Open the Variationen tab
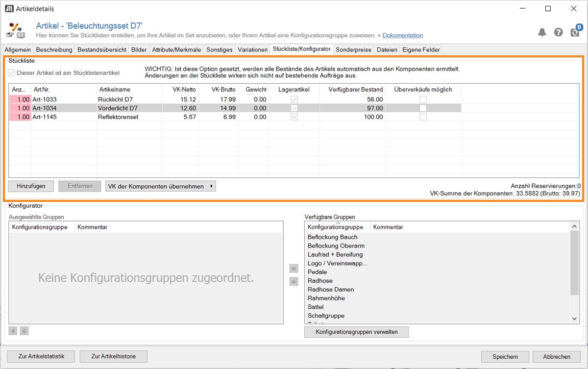The image size is (588, 369). click(x=253, y=49)
